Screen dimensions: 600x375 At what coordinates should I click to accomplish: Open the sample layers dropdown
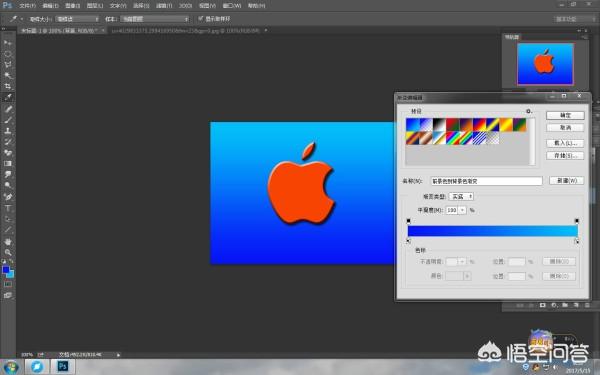click(155, 19)
